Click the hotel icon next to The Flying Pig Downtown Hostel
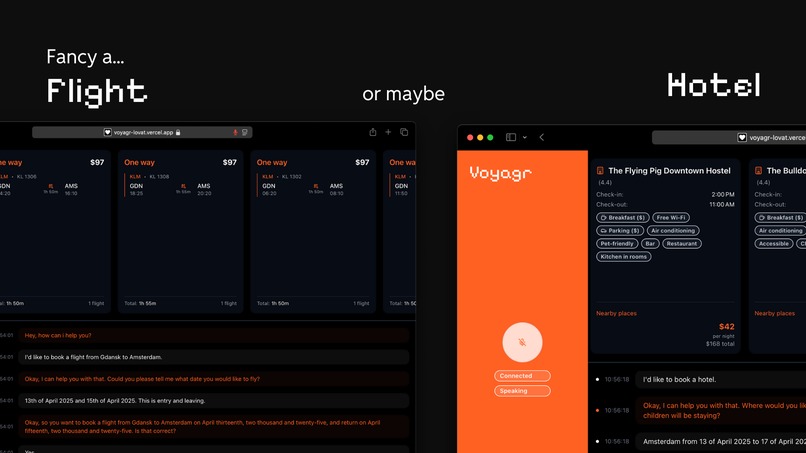This screenshot has height=453, width=806. tap(600, 171)
